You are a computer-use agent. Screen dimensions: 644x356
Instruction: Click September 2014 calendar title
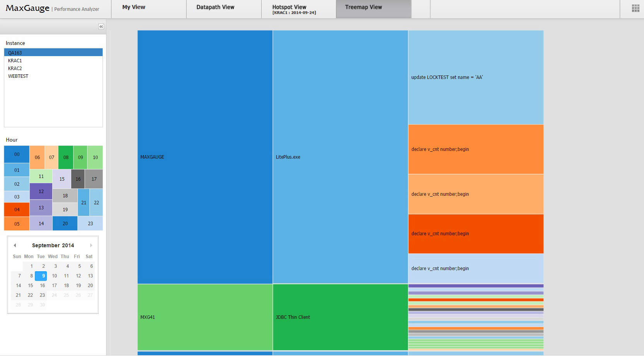[x=53, y=245]
